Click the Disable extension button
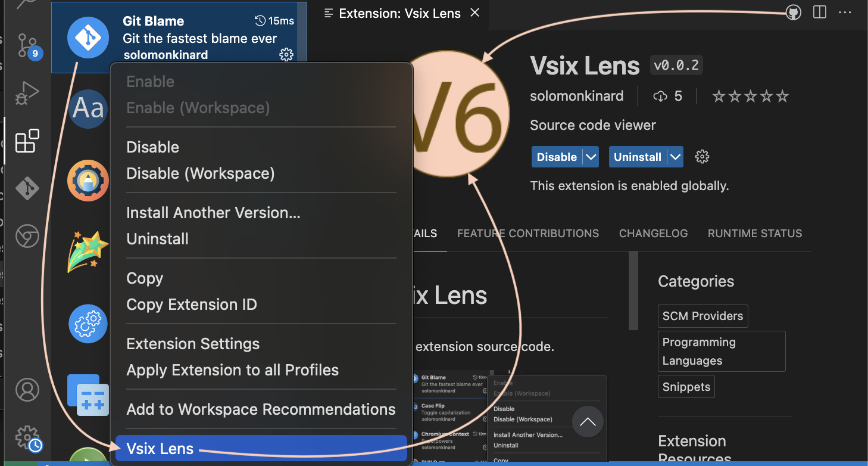Viewport: 868px width, 466px height. tap(557, 157)
